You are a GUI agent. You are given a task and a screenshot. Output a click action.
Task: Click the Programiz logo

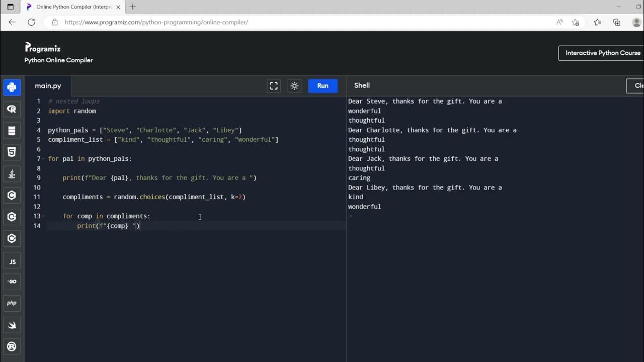(43, 48)
